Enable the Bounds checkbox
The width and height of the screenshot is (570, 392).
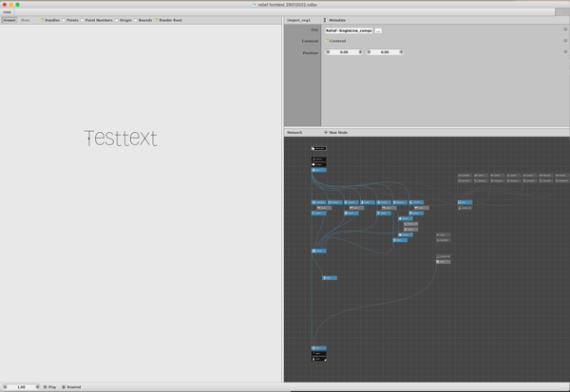pyautogui.click(x=135, y=20)
